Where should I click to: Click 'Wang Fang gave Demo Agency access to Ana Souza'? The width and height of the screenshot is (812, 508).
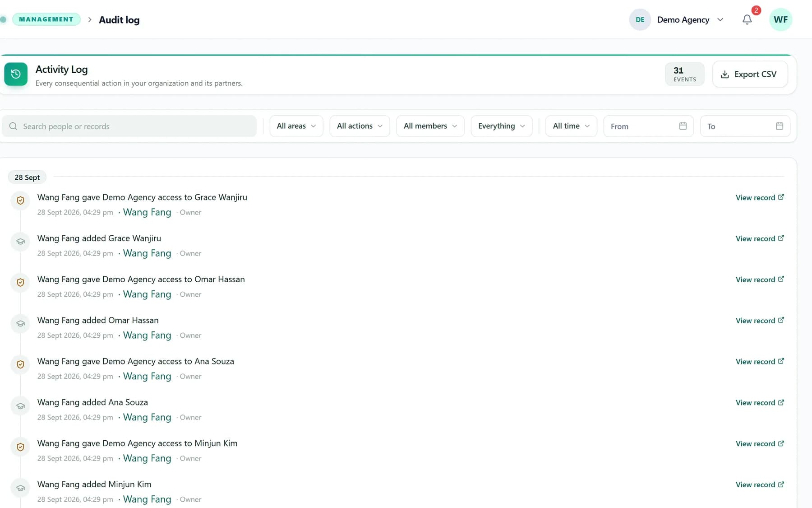[135, 362]
